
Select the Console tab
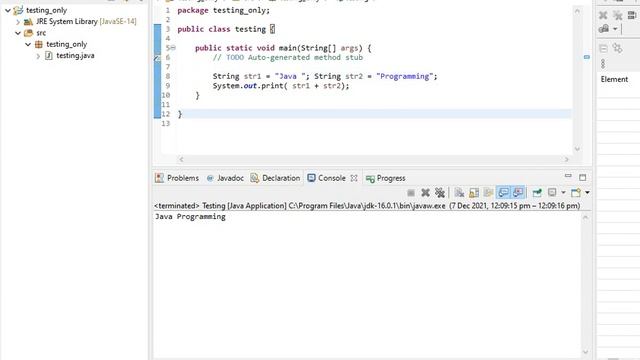pos(327,178)
